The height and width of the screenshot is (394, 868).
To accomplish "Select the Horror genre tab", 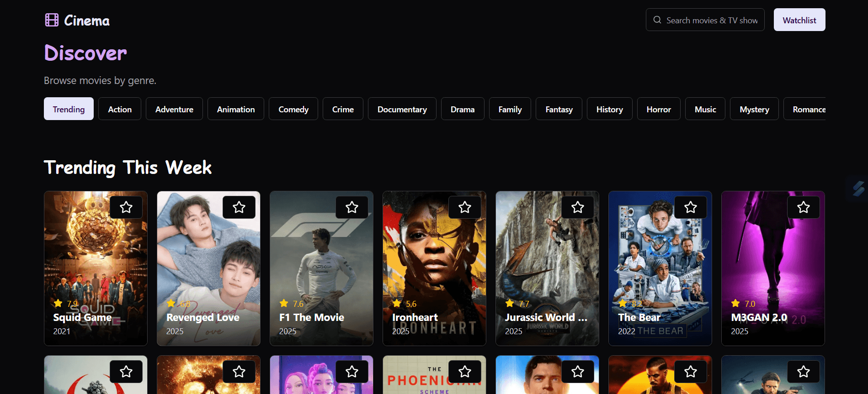I will [x=659, y=109].
